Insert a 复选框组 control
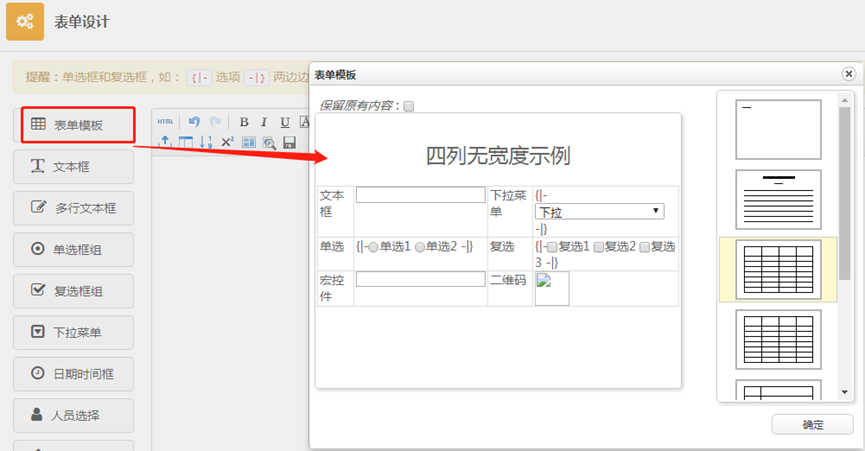865x451 pixels. 73,291
